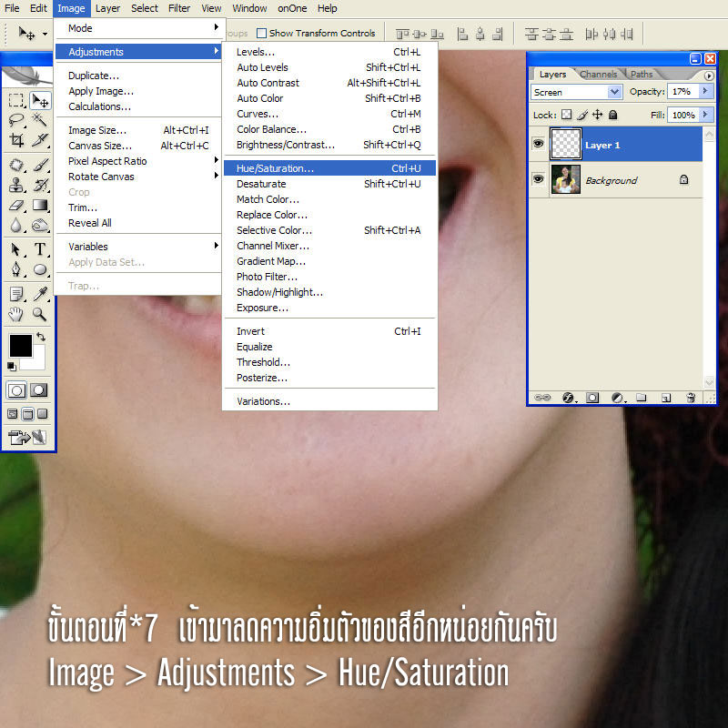Select the Clone Stamp tool

coord(15,185)
